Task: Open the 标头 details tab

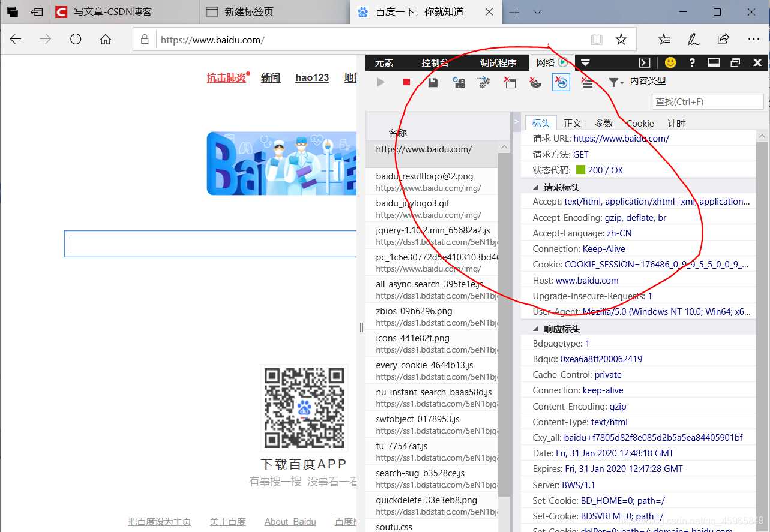Action: tap(541, 123)
